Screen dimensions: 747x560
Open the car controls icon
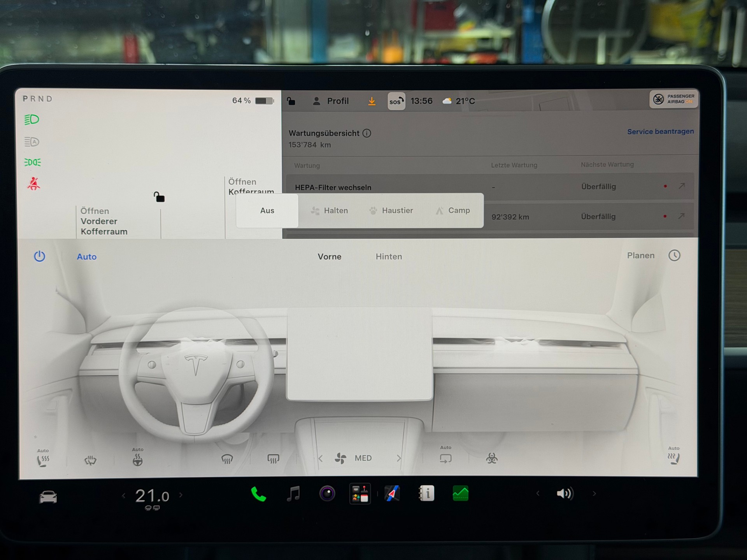coord(48,497)
